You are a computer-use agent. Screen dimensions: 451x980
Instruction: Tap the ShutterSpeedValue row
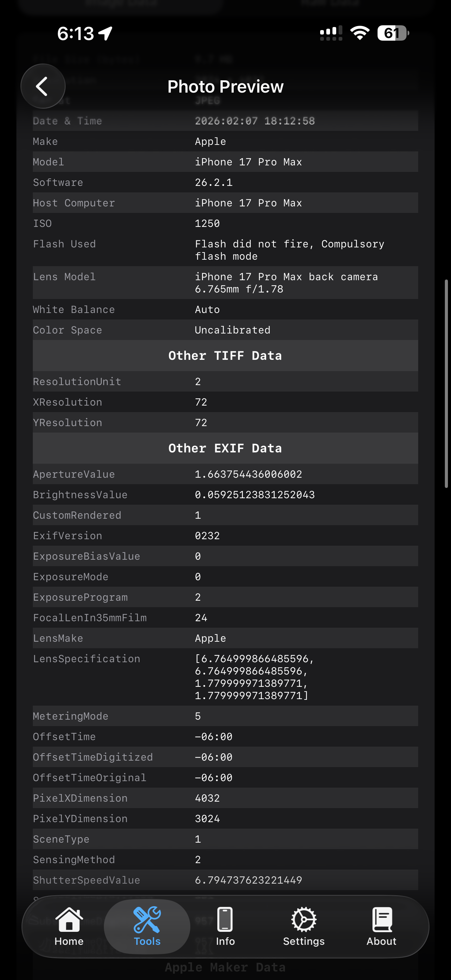[225, 880]
